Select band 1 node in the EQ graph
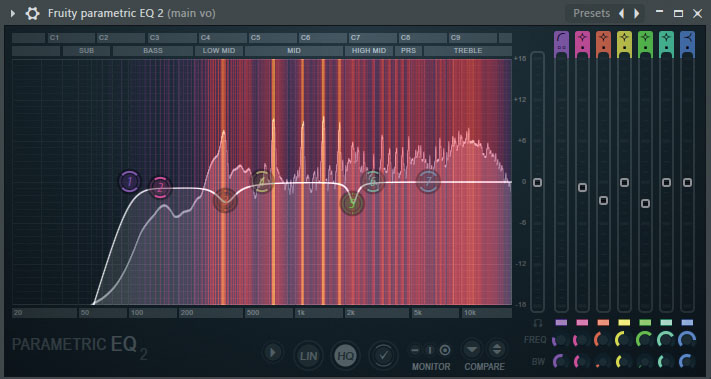The height and width of the screenshot is (379, 711). [130, 182]
